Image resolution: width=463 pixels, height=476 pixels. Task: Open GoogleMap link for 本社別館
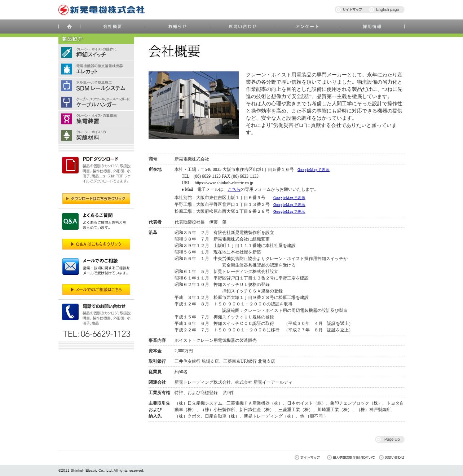point(289,198)
